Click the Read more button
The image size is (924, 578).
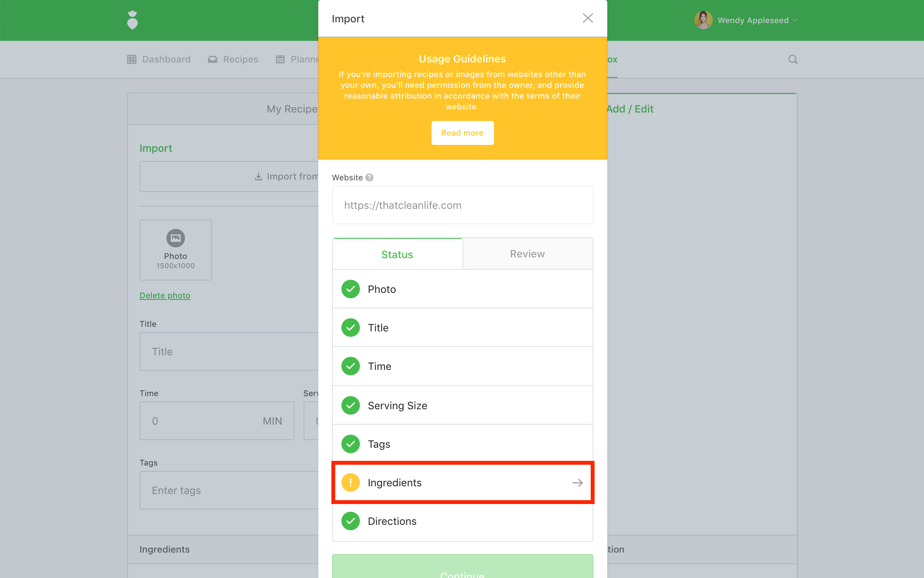(462, 133)
